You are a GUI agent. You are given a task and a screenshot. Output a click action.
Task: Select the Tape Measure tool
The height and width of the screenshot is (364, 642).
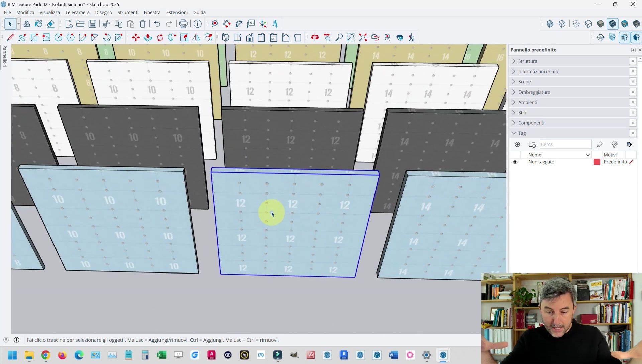pos(215,24)
